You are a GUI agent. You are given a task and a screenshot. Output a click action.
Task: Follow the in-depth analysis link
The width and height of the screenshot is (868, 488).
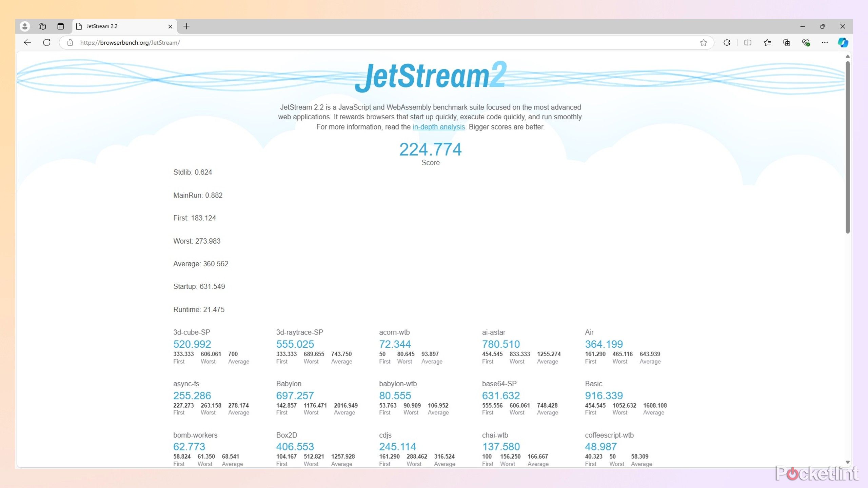[439, 127]
